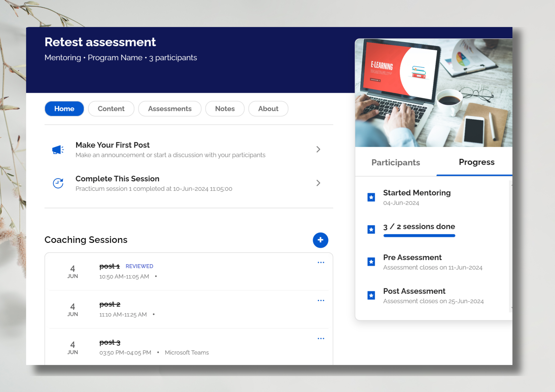This screenshot has width=555, height=392.
Task: Open the post 1 session link
Action: click(109, 266)
